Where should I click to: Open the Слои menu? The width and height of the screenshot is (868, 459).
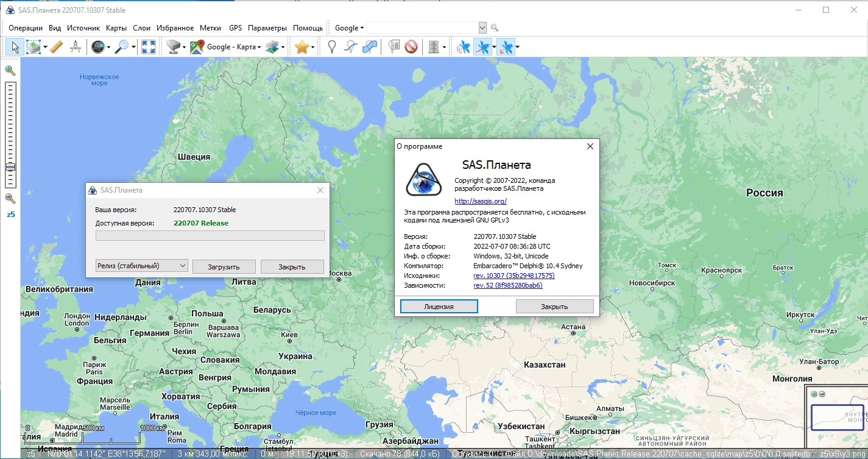pos(141,28)
